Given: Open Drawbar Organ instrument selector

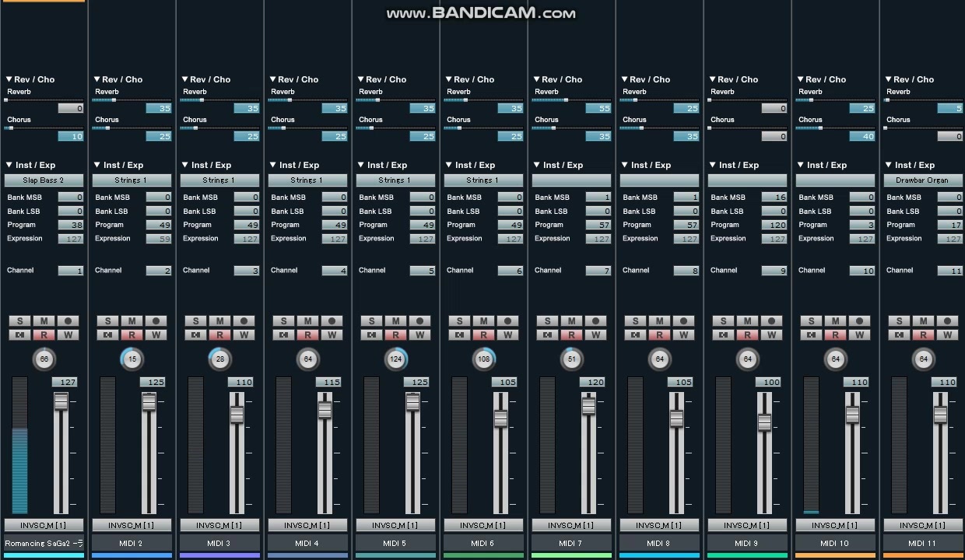Looking at the screenshot, I should 923,180.
